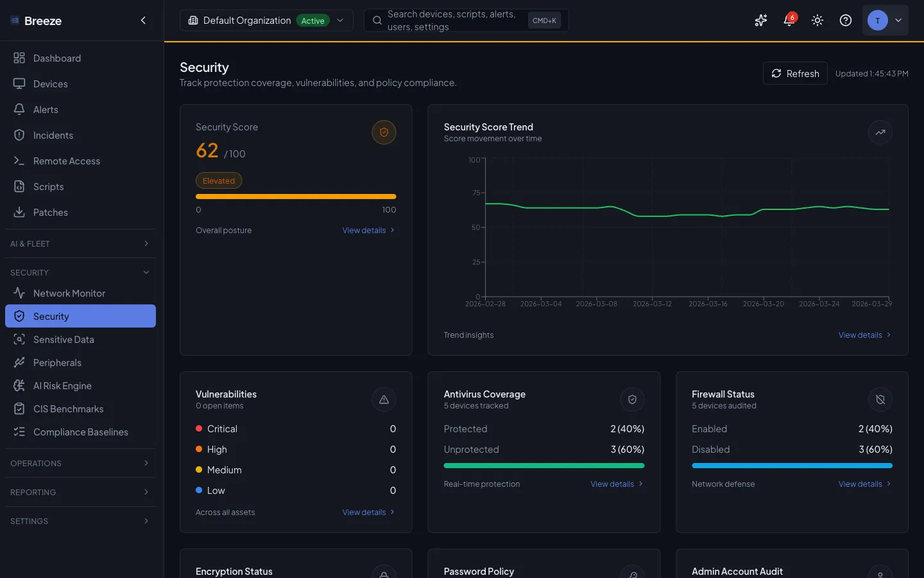Collapse the sidebar with the back chevron

click(x=143, y=20)
